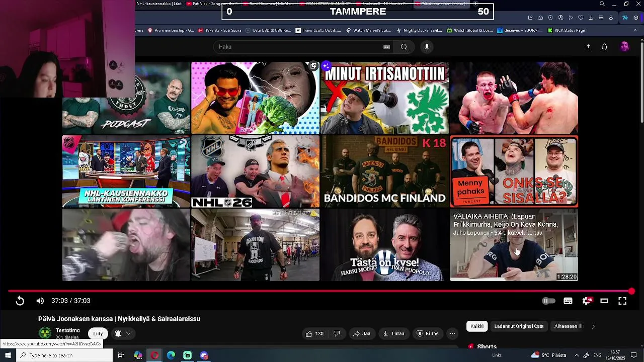Open the Pro membership bookmark
The width and height of the screenshot is (644, 362).
[171, 30]
